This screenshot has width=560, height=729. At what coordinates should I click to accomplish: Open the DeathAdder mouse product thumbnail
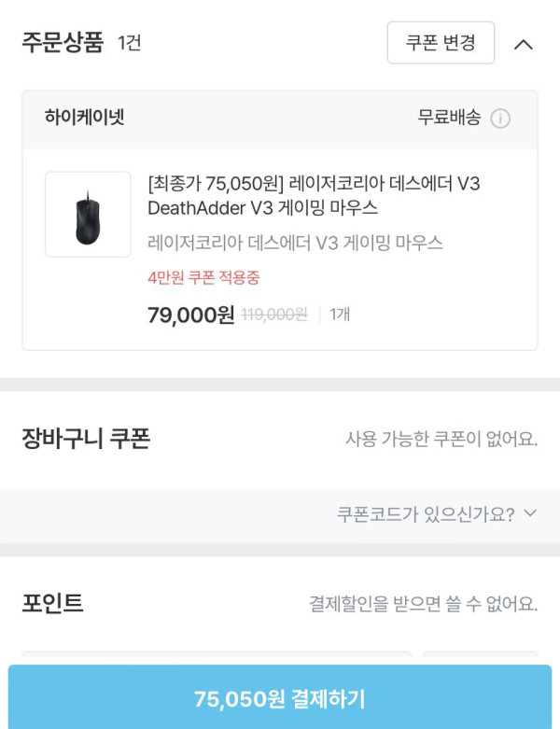click(88, 214)
